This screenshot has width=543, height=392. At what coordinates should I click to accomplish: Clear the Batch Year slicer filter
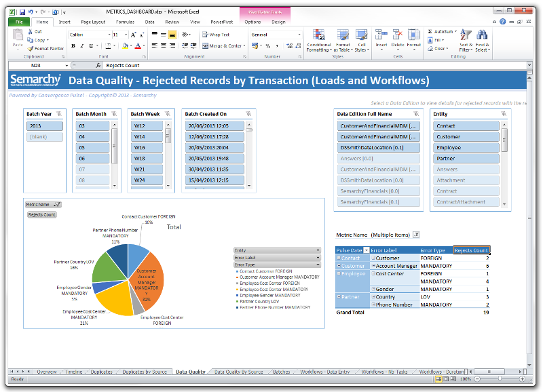tap(59, 114)
